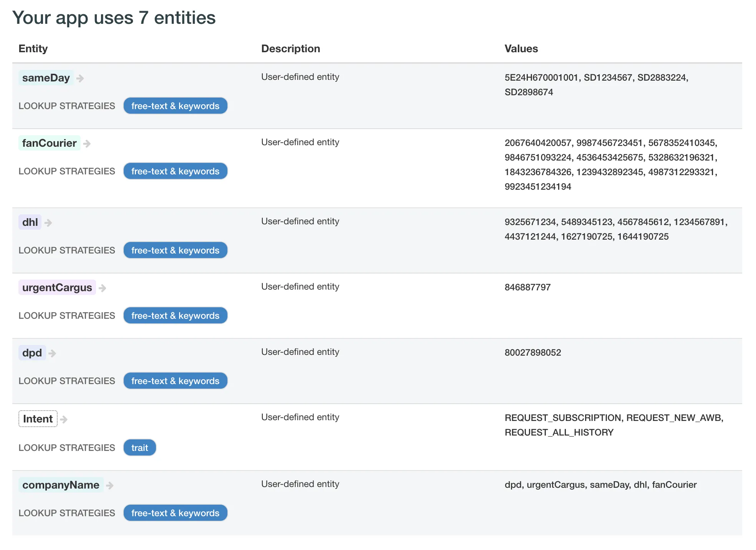The width and height of the screenshot is (756, 550).
Task: Open the dpd entity label
Action: coord(32,353)
